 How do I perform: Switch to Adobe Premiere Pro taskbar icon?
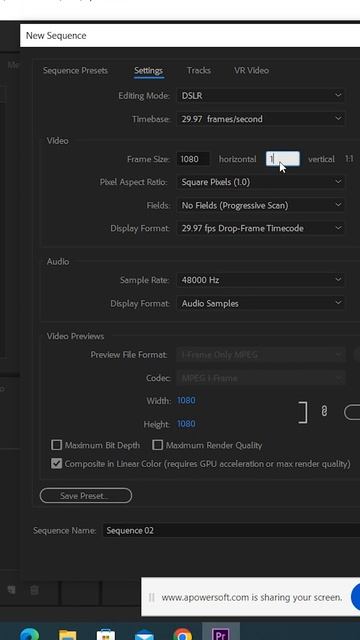coord(221,632)
